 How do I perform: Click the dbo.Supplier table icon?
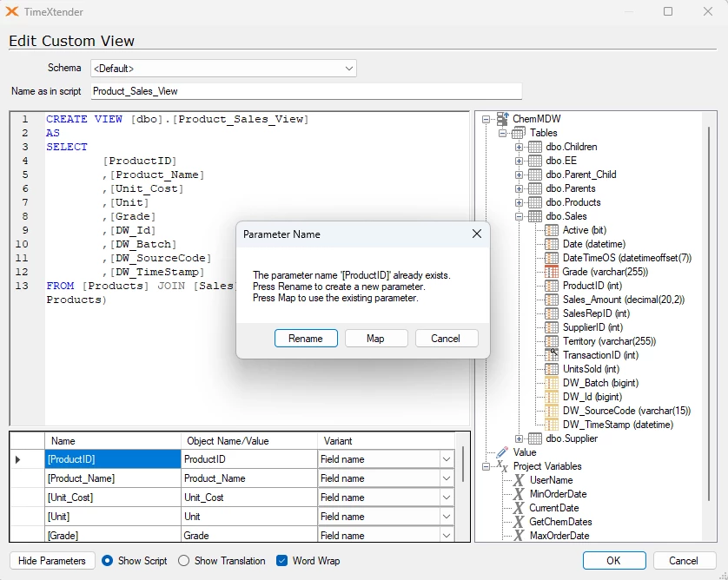pos(535,438)
